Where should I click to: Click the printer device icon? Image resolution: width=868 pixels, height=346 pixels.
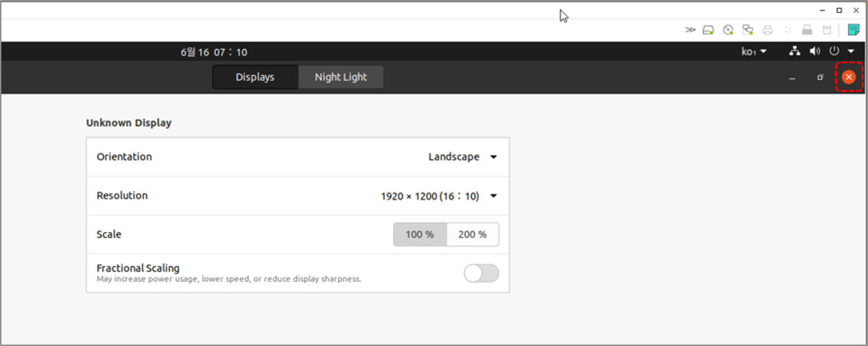tap(767, 30)
